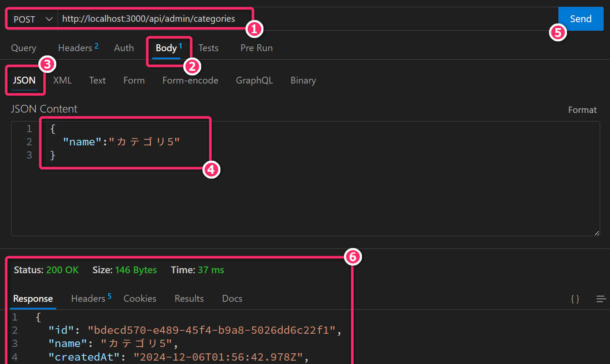View the response Cookies tab
Screen dimensions: 610x364
coord(140,299)
